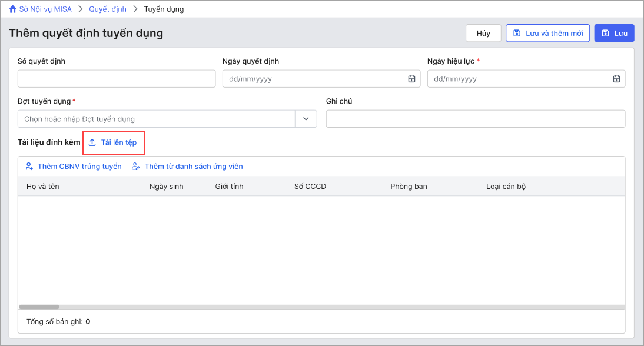Click the horizontal scrollbar thumb under the table
The height and width of the screenshot is (346, 644).
39,307
